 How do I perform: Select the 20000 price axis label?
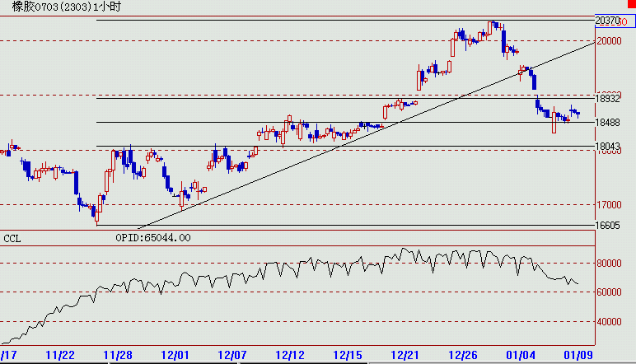[608, 40]
